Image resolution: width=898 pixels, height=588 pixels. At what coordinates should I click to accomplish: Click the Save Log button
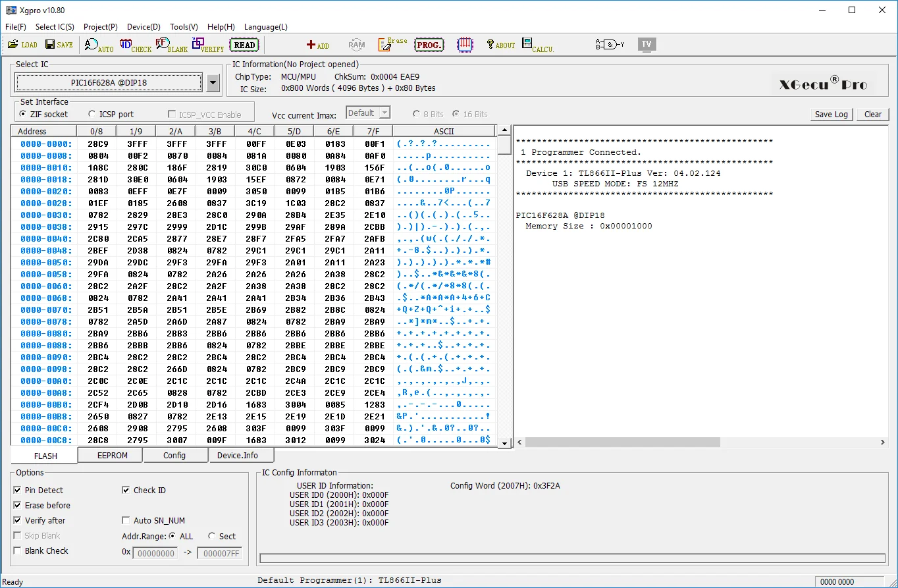pyautogui.click(x=831, y=114)
